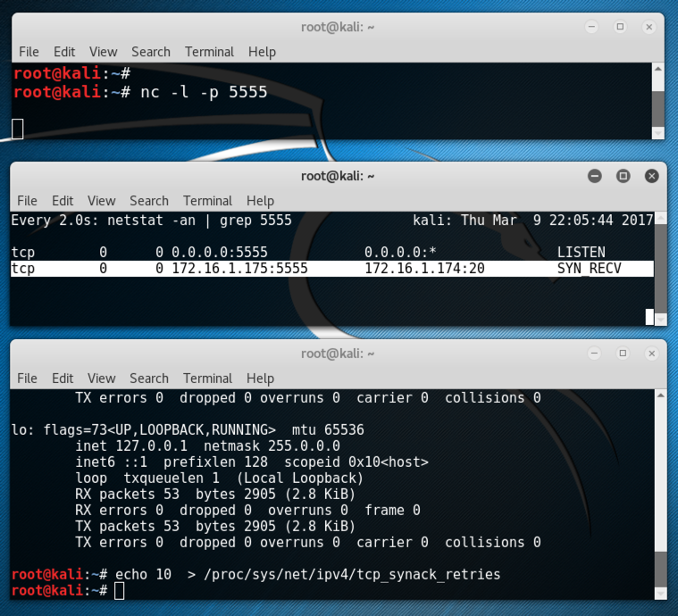This screenshot has height=616, width=678.
Task: Click block cursor in top nc terminal
Action: coord(17,129)
